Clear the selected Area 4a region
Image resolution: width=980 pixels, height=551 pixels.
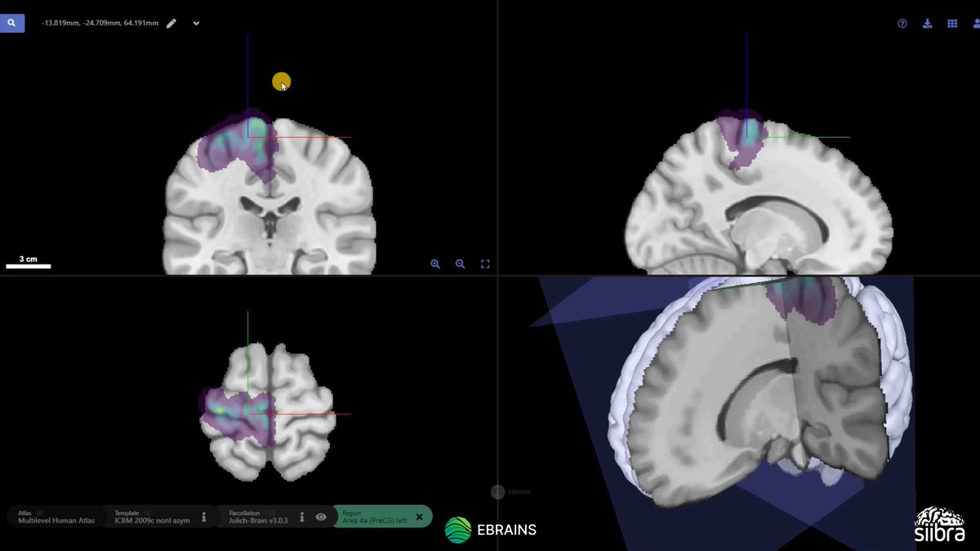[x=420, y=517]
